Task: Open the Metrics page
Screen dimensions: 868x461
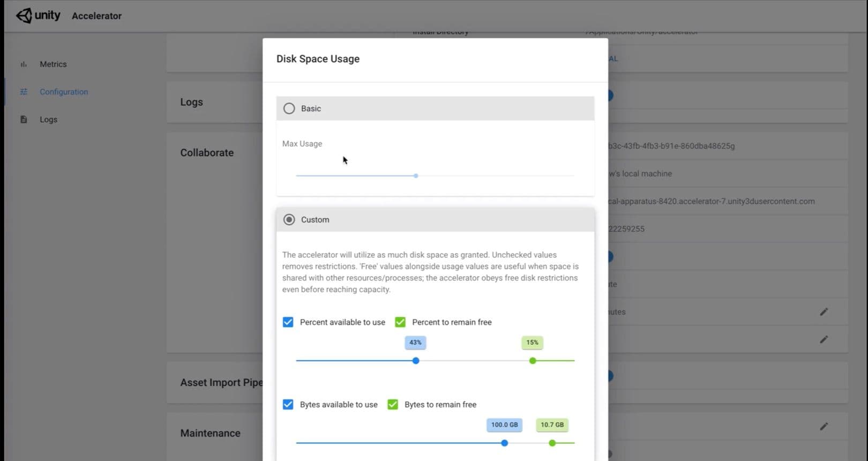Action: 53,64
